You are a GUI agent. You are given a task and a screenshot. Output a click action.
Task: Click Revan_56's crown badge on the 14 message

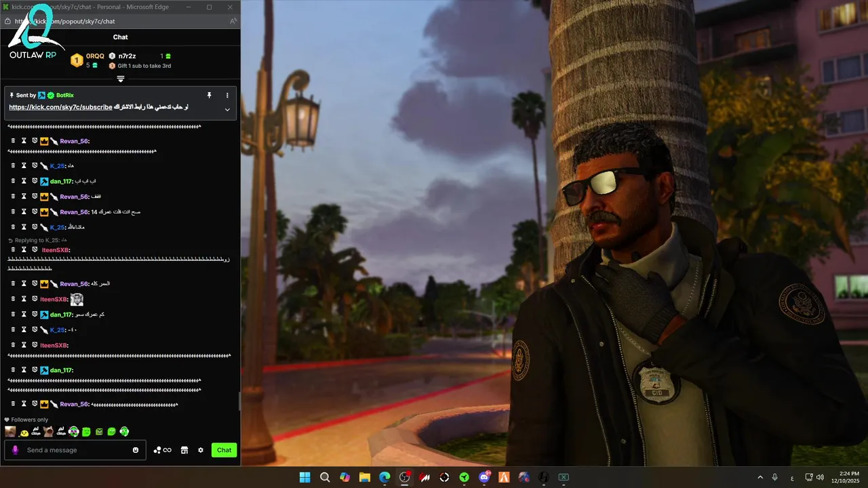[44, 211]
